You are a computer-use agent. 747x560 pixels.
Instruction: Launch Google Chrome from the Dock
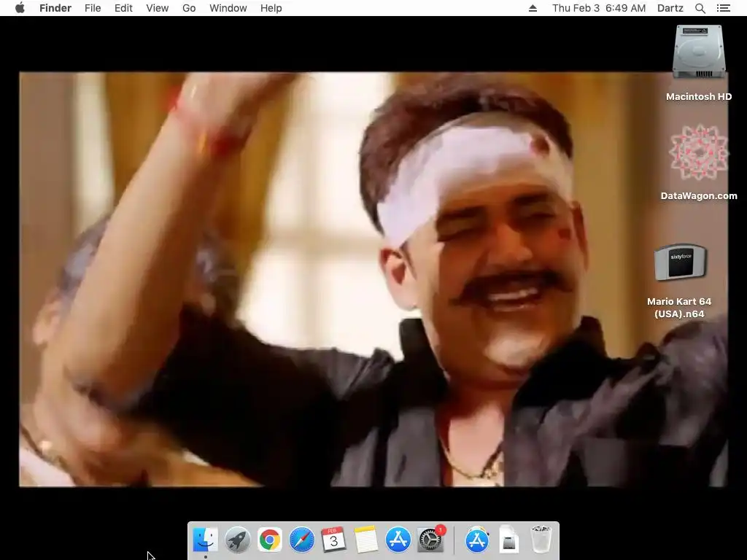click(x=270, y=540)
